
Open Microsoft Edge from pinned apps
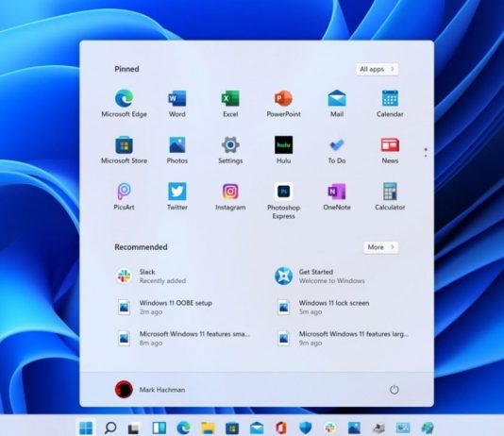pyautogui.click(x=124, y=104)
